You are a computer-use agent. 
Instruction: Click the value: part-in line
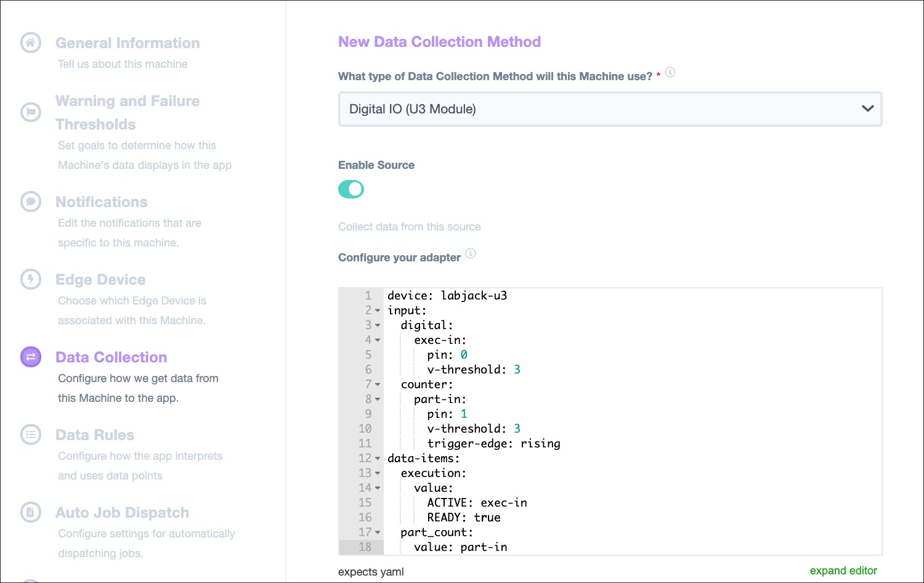[460, 547]
